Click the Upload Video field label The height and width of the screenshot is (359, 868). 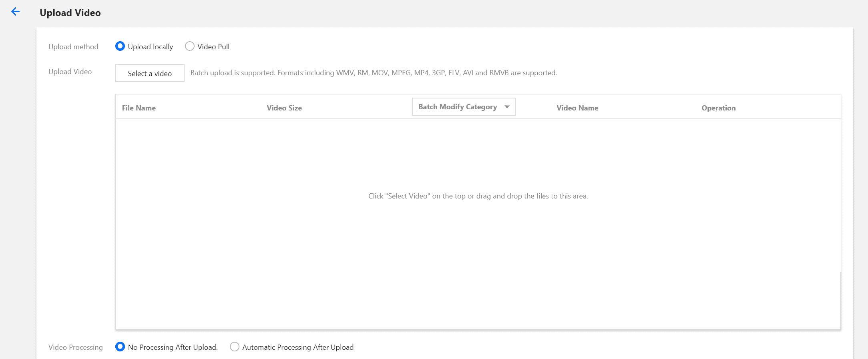(70, 72)
